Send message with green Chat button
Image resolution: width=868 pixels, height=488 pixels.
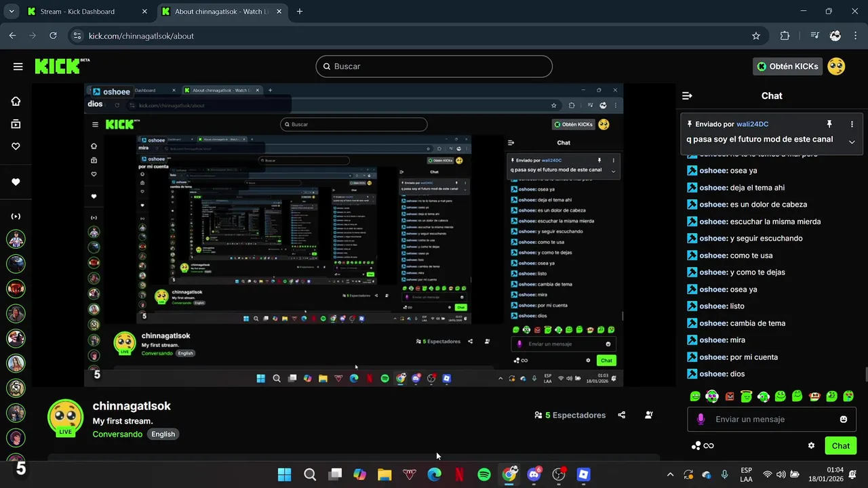[x=840, y=445]
